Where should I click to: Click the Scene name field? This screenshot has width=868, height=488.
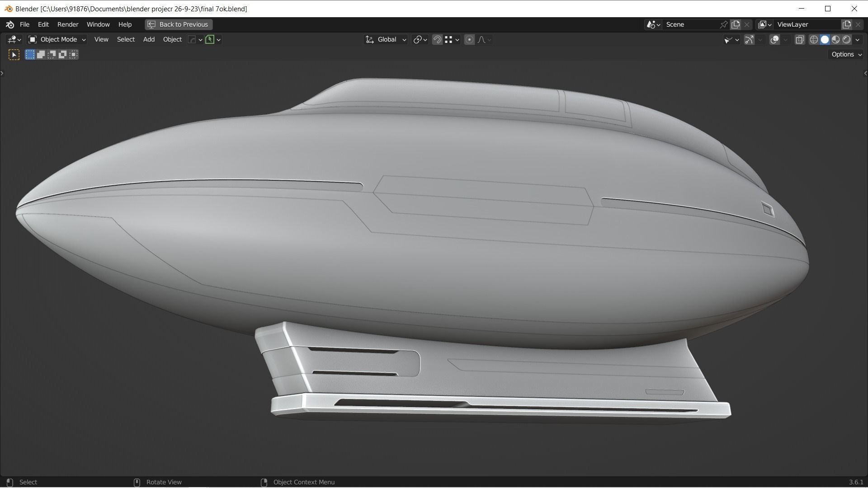coord(692,24)
